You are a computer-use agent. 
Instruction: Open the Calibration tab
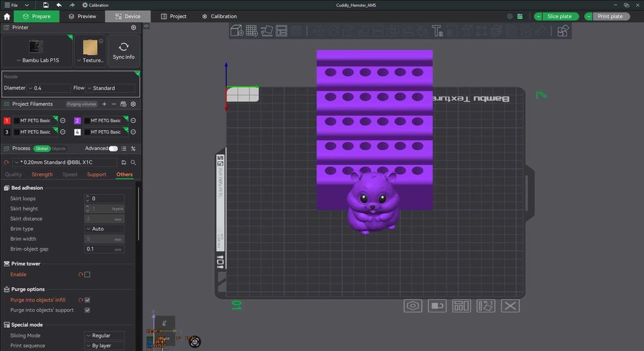click(220, 16)
